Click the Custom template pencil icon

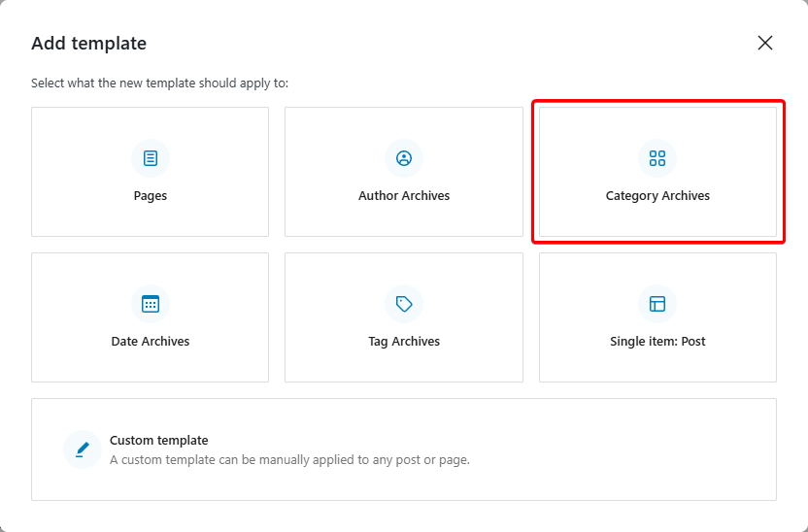coord(83,449)
